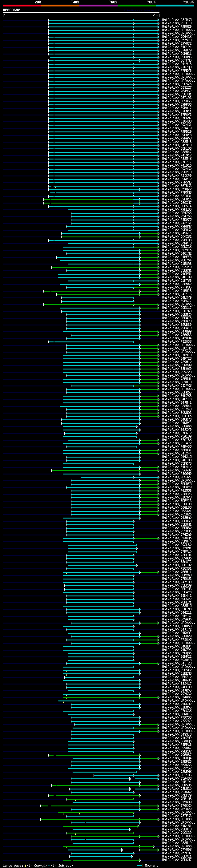Select hit label UniRef100_P32836
Screen dimensions: 197x868
[177, 342]
